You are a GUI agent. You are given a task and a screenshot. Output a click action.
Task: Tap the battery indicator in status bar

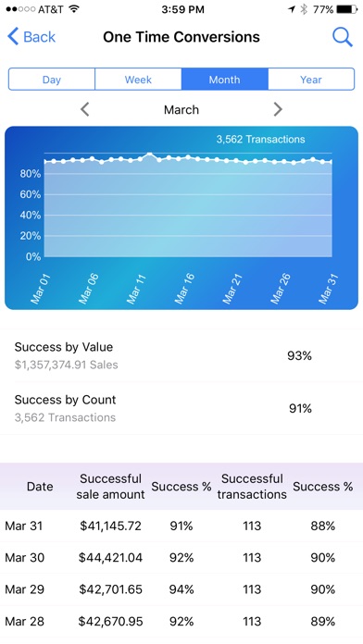[x=347, y=9]
